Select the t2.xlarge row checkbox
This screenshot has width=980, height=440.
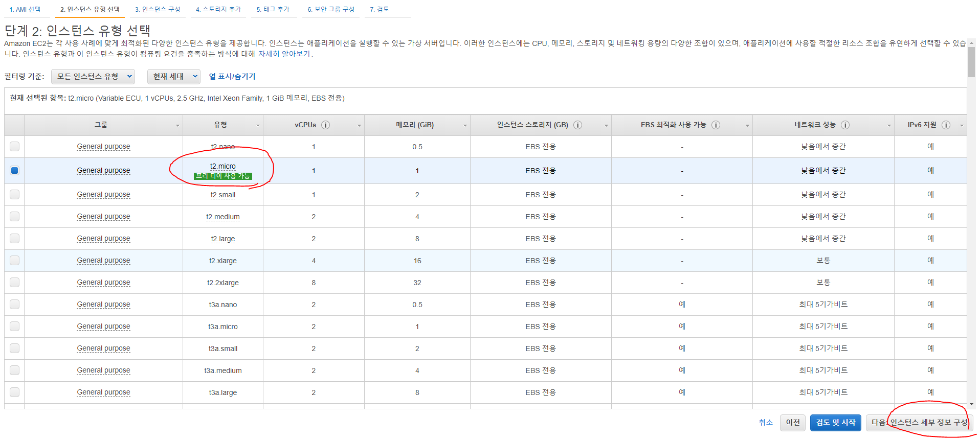click(x=14, y=261)
